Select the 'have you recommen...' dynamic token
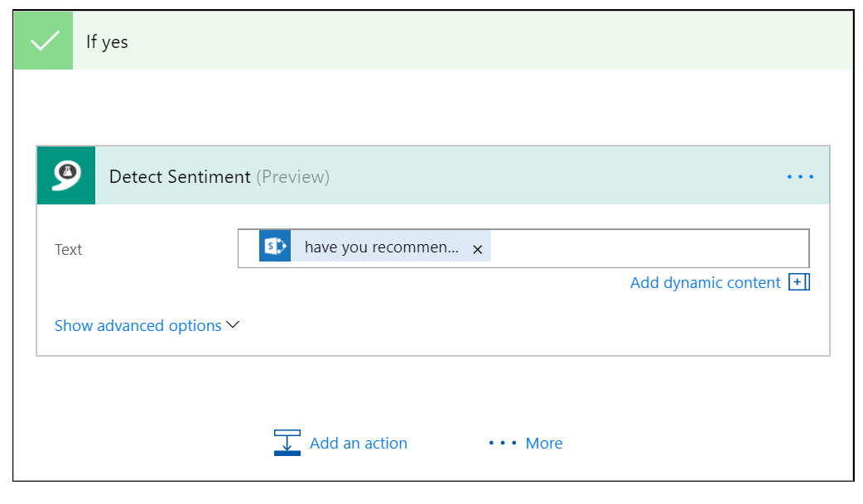Viewport: 863px width, 504px height. click(381, 247)
